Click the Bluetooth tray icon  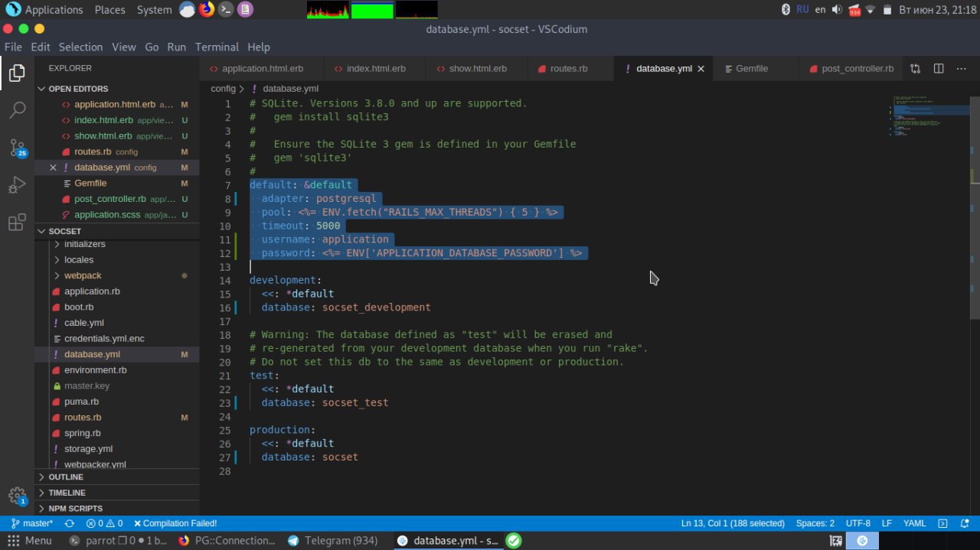(786, 9)
